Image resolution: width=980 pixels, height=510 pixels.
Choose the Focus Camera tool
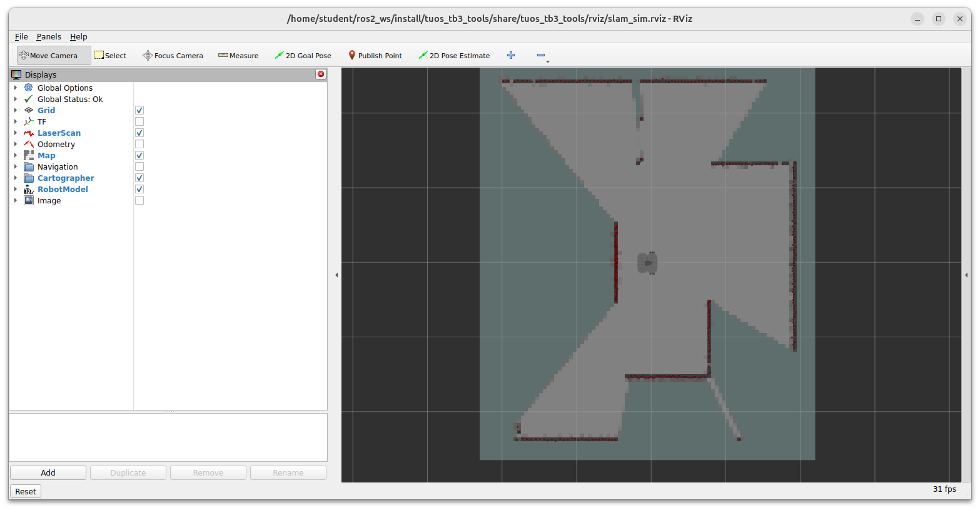tap(173, 56)
